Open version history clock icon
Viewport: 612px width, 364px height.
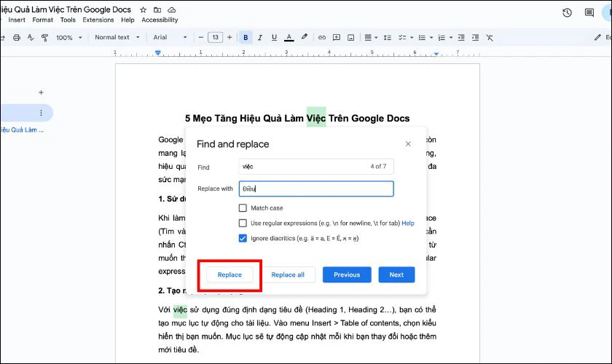[x=567, y=13]
